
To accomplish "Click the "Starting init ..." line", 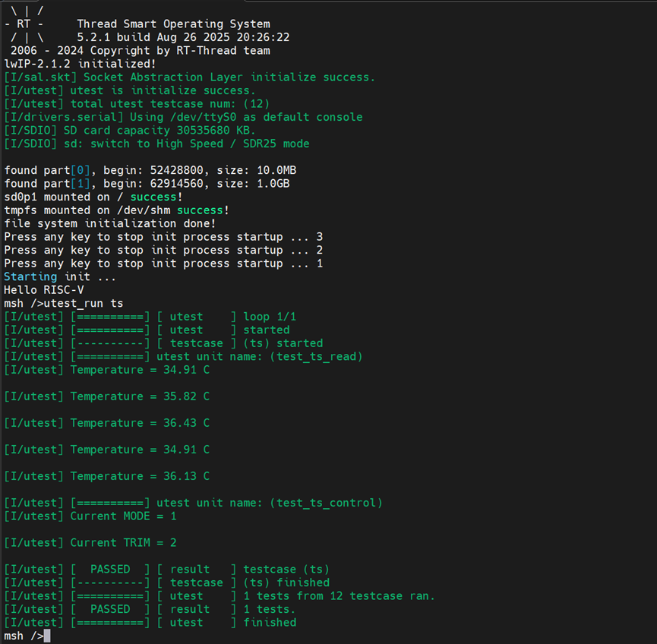I will click(x=60, y=276).
